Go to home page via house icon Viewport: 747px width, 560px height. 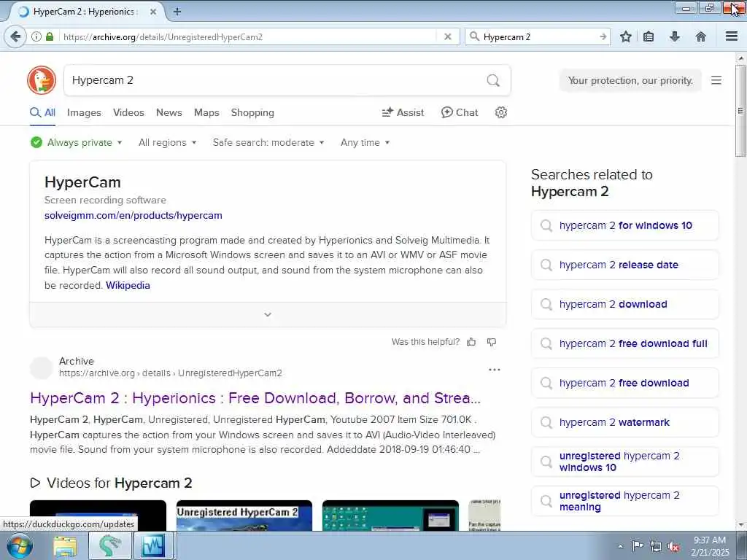pyautogui.click(x=701, y=36)
